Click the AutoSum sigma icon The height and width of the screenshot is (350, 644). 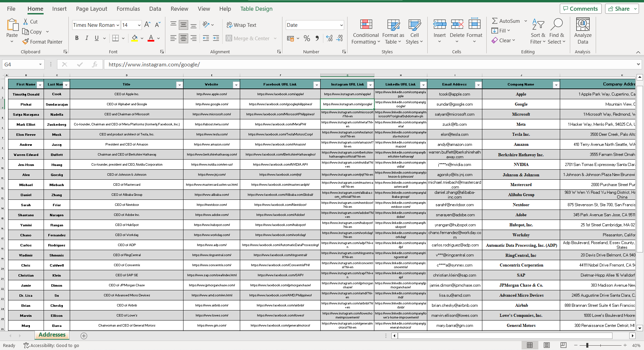pyautogui.click(x=494, y=21)
